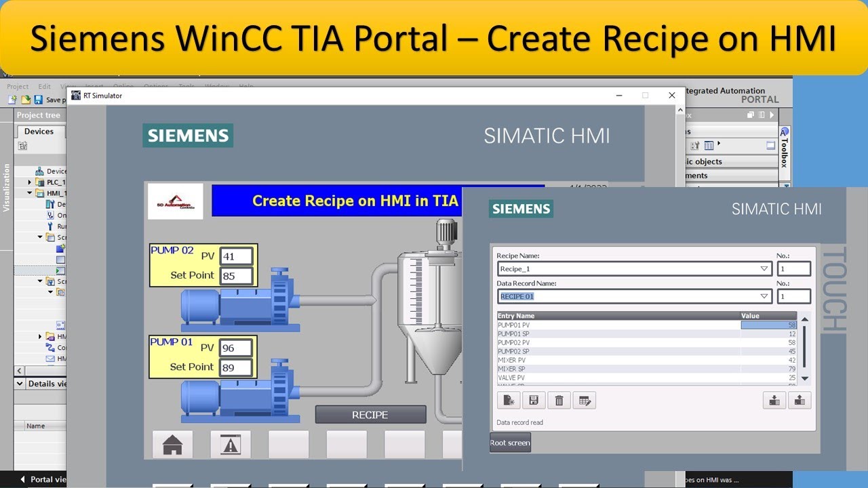Select the VALVE PV entry row
The image size is (868, 488).
(647, 378)
